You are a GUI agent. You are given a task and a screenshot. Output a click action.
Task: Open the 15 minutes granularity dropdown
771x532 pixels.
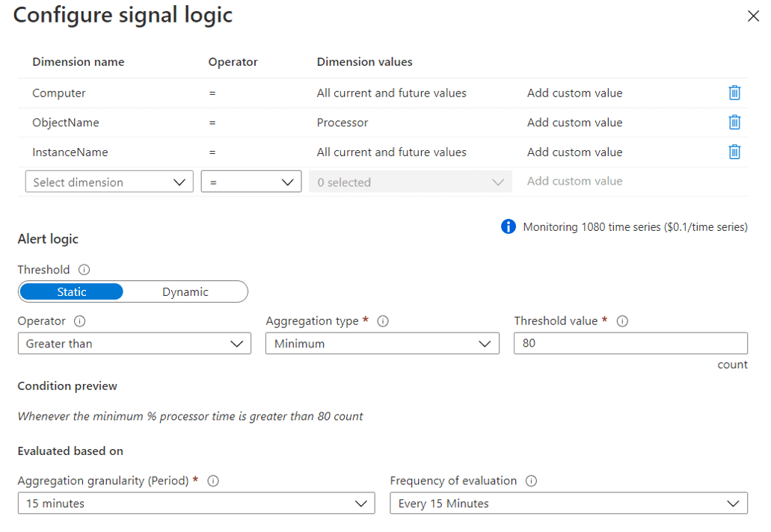point(196,504)
